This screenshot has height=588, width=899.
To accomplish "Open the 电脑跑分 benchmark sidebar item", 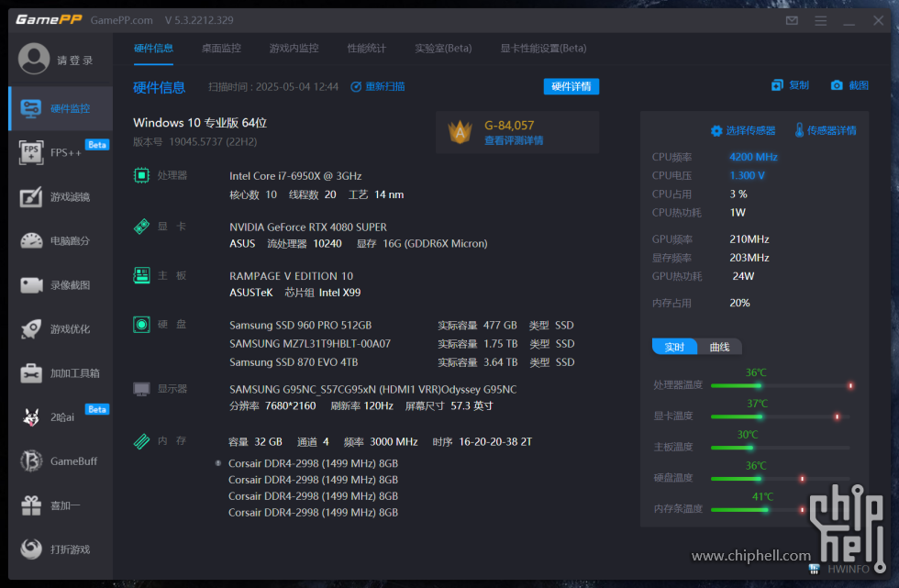I will 61,240.
